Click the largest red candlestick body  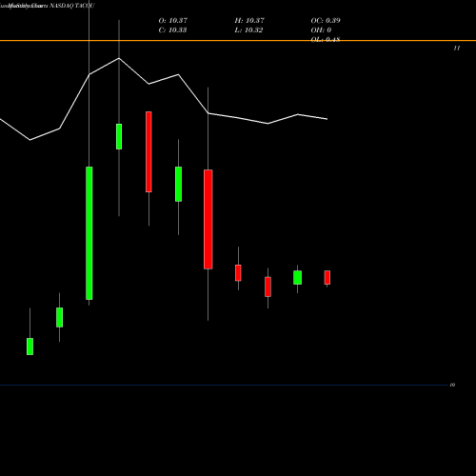tap(208, 219)
